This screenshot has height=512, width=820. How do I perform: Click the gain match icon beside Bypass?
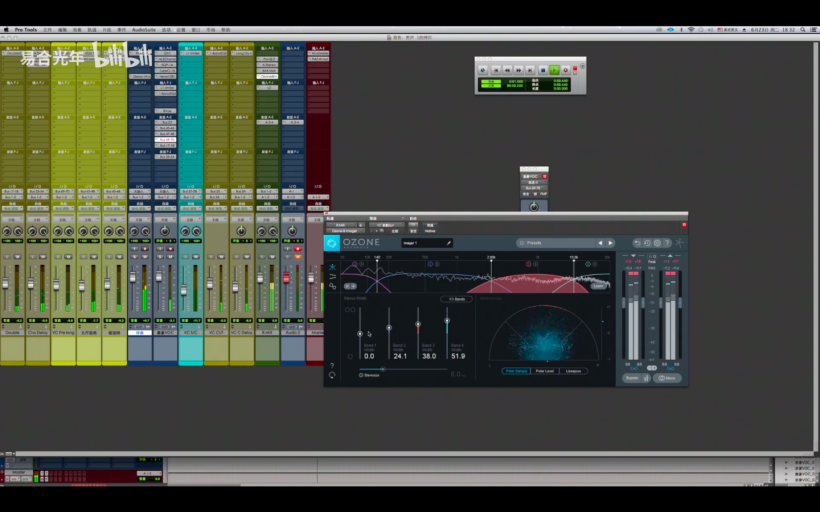click(646, 378)
